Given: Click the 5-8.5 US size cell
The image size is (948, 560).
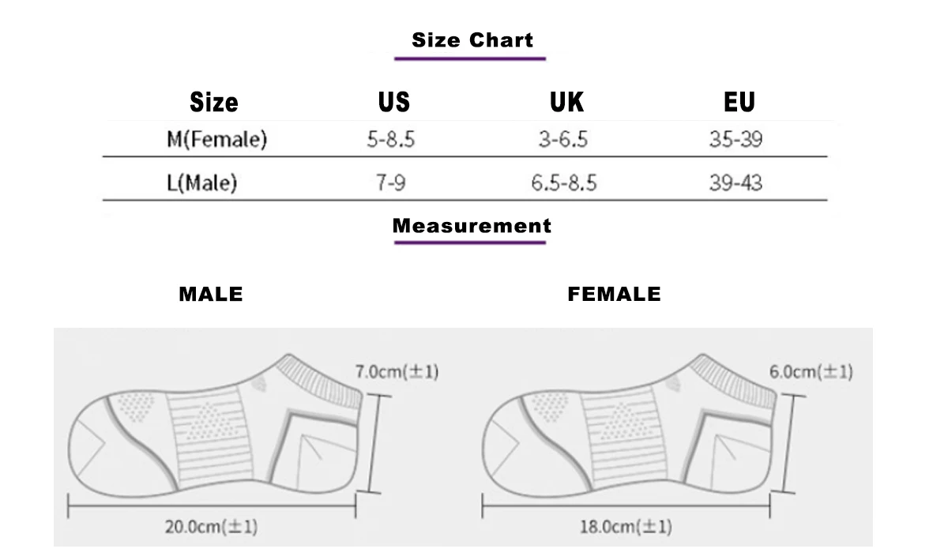Looking at the screenshot, I should pos(391,141).
